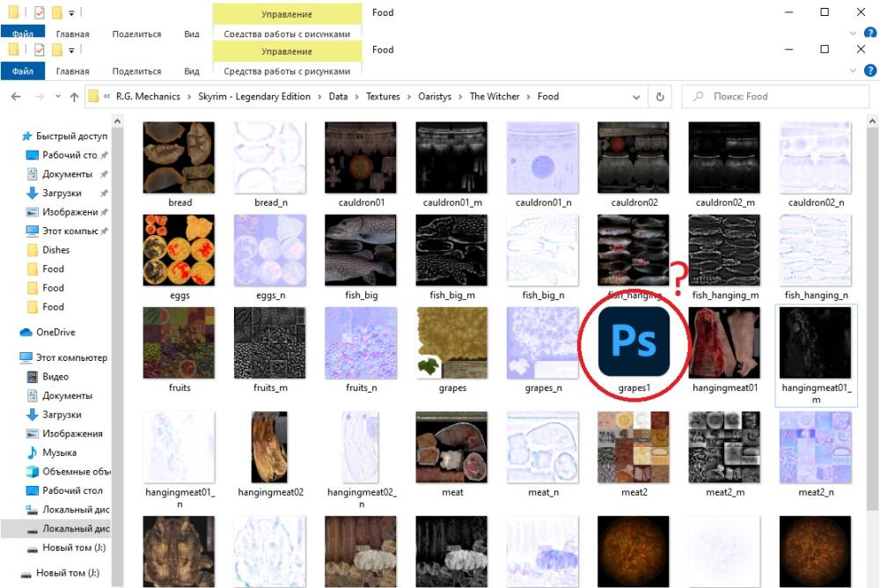
Task: Navigate to R.G. Mechanics in address bar
Action: coord(148,97)
